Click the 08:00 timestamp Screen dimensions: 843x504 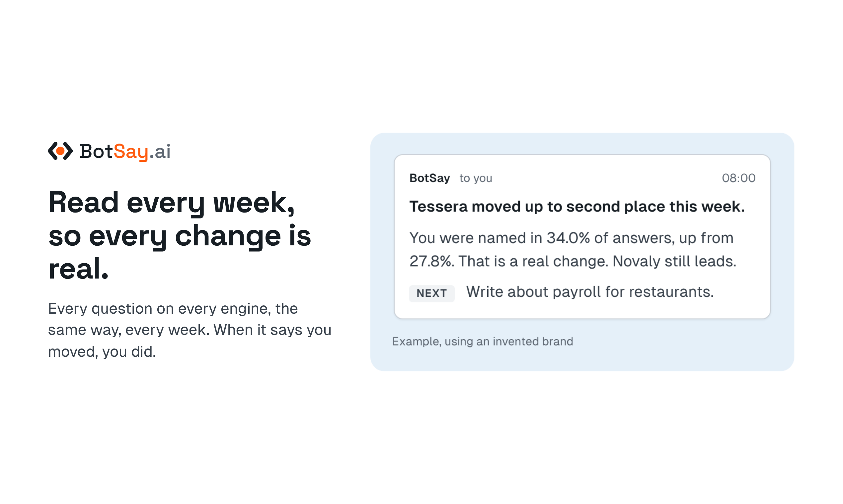(x=739, y=178)
